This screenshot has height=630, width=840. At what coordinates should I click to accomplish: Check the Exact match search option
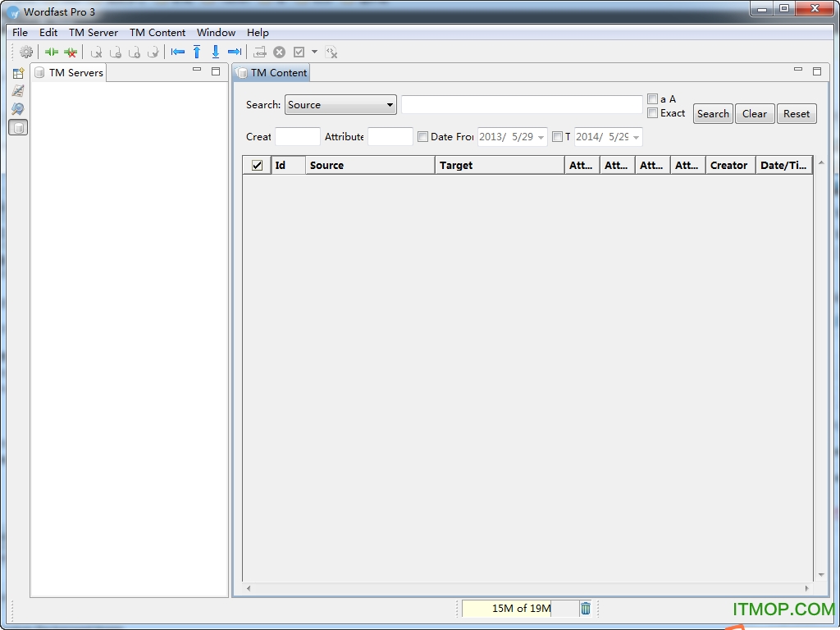(652, 113)
